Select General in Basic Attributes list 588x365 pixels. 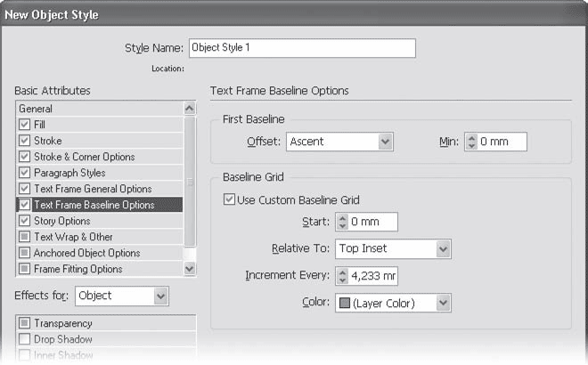tap(36, 109)
